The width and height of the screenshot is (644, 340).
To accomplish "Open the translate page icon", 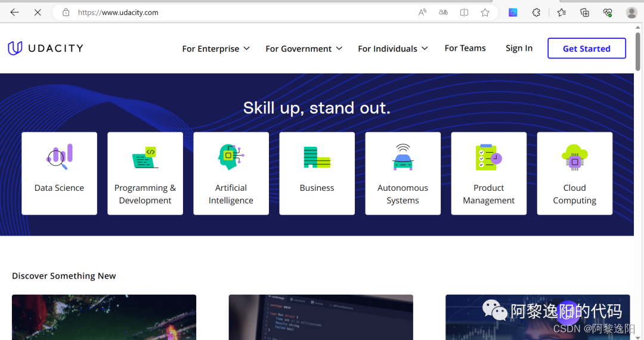I will (443, 13).
